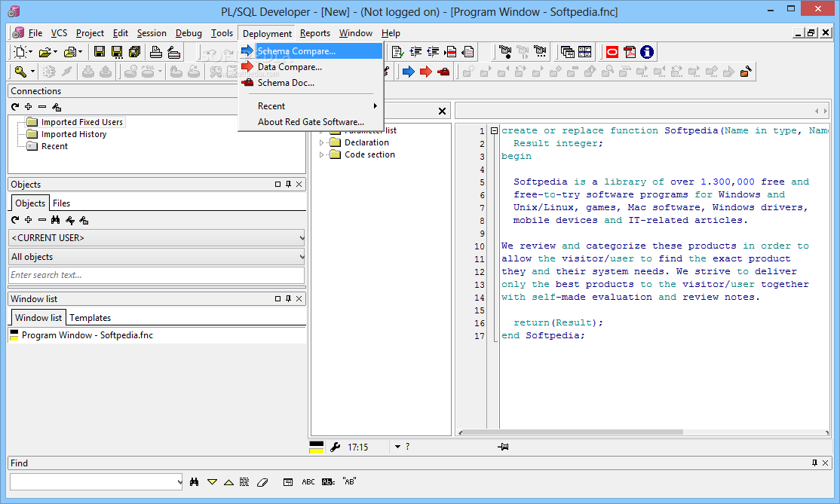Click the black and yellow window color swatch

(317, 447)
